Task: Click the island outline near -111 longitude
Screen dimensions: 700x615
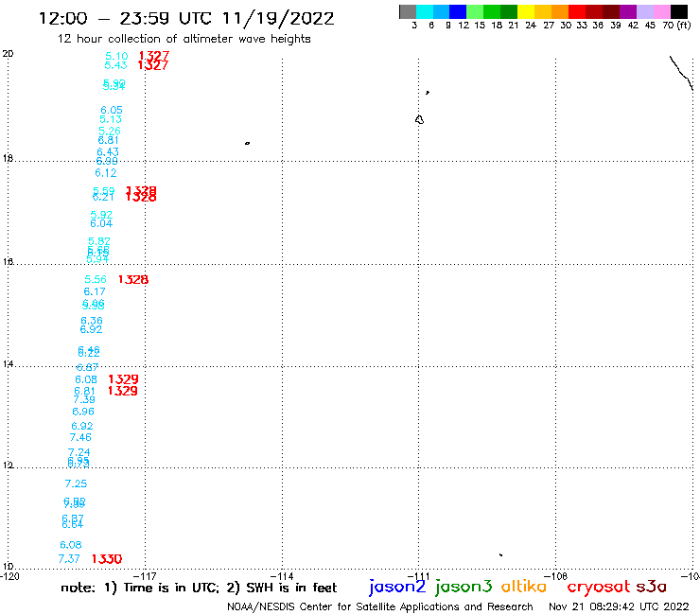Action: click(x=419, y=120)
